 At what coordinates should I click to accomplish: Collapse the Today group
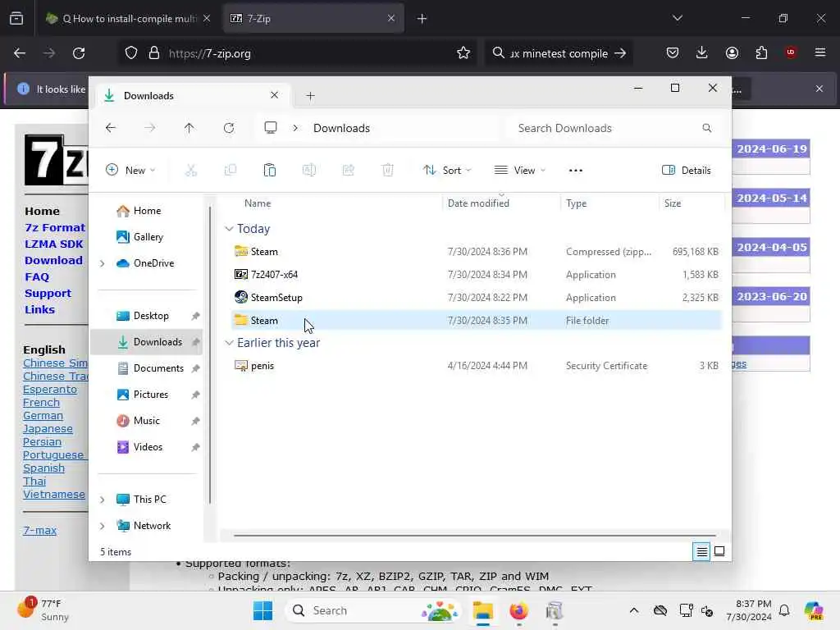point(230,229)
